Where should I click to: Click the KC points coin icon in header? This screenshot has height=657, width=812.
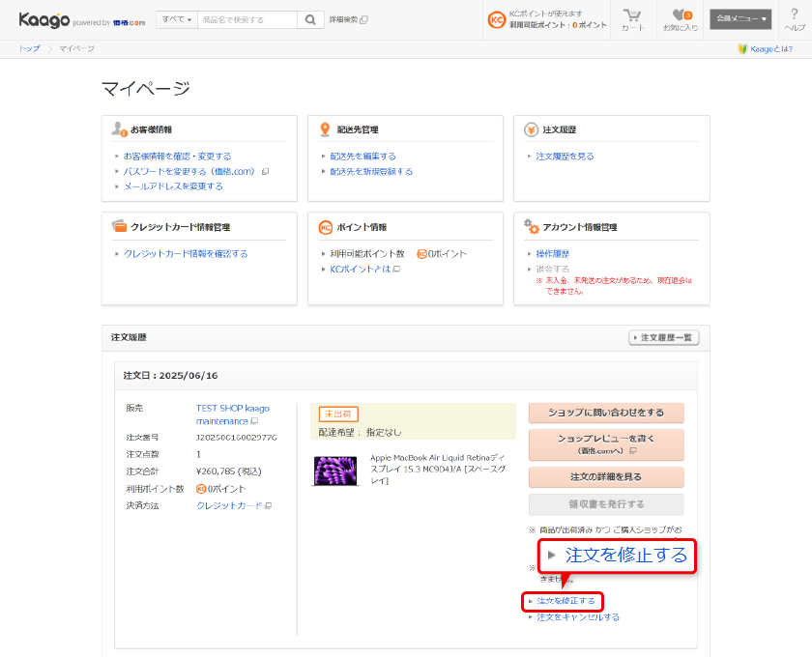496,20
